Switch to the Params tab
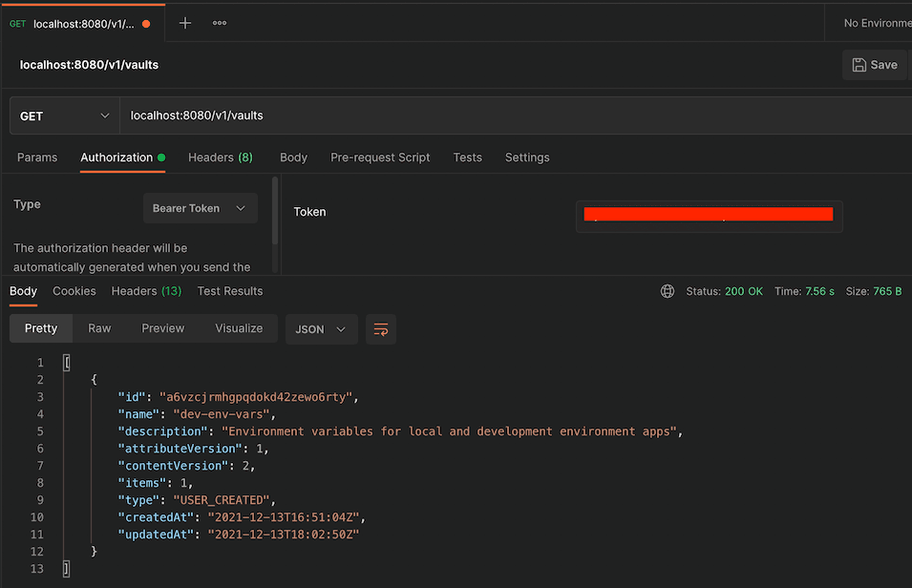The image size is (912, 588). [37, 157]
